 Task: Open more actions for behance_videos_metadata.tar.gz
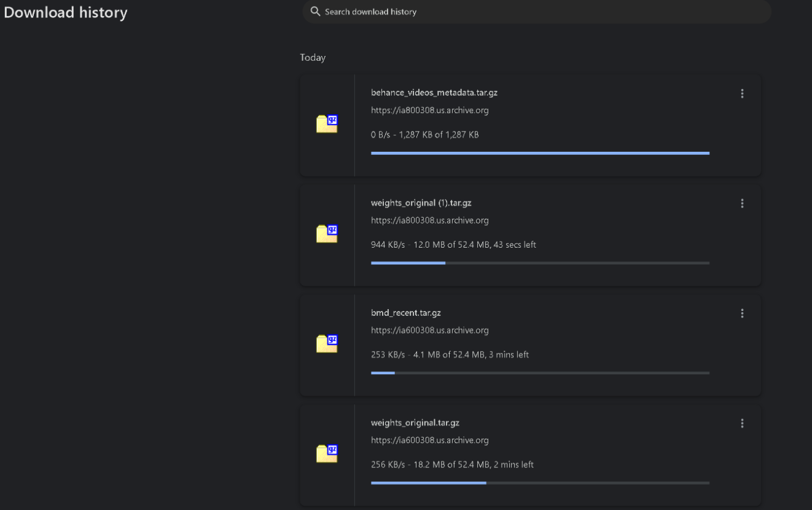742,93
